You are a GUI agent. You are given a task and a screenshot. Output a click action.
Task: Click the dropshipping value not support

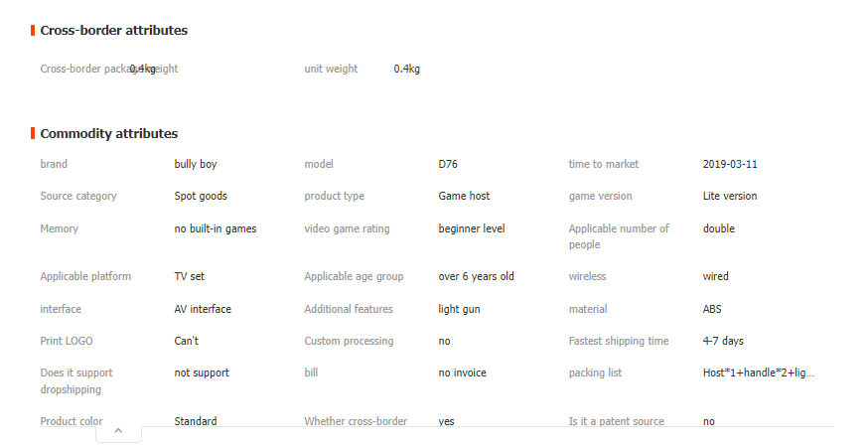pyautogui.click(x=202, y=373)
